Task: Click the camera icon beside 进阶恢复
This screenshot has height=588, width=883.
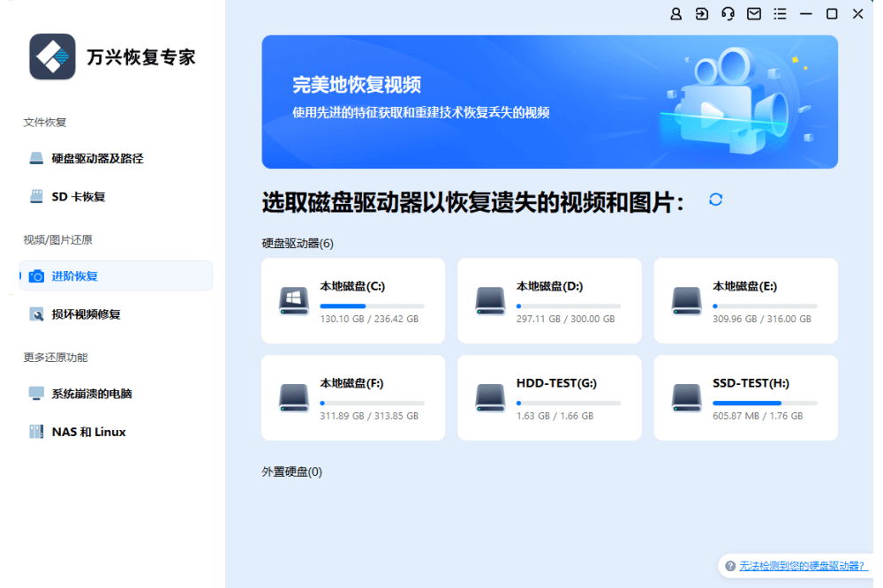Action: coord(36,276)
